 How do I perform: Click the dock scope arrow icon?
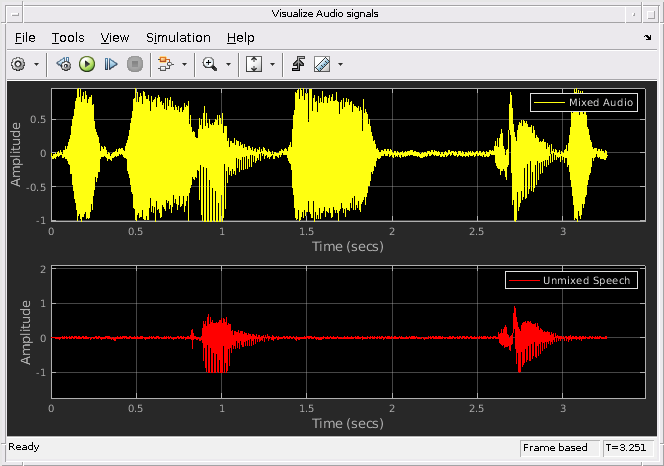click(647, 38)
